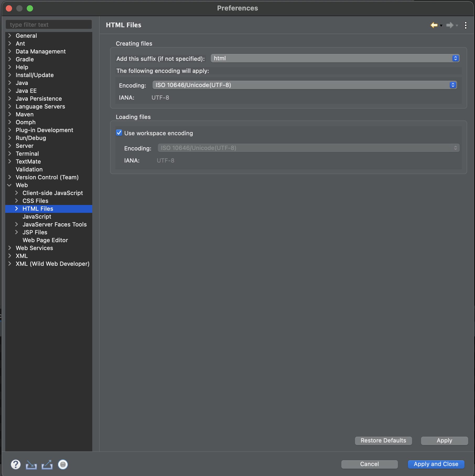Screen dimensions: 475x476
Task: Expand the HTML Files subtree
Action: [x=17, y=209]
